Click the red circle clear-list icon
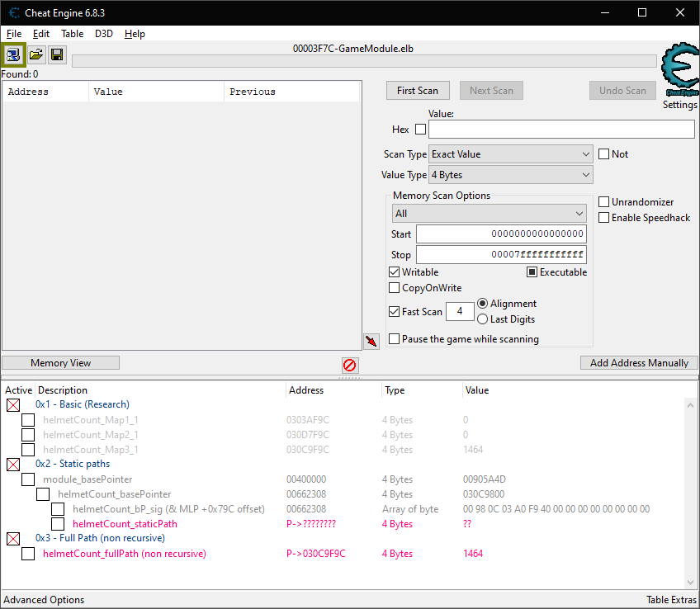Viewport: 700px width, 609px height. 349,366
